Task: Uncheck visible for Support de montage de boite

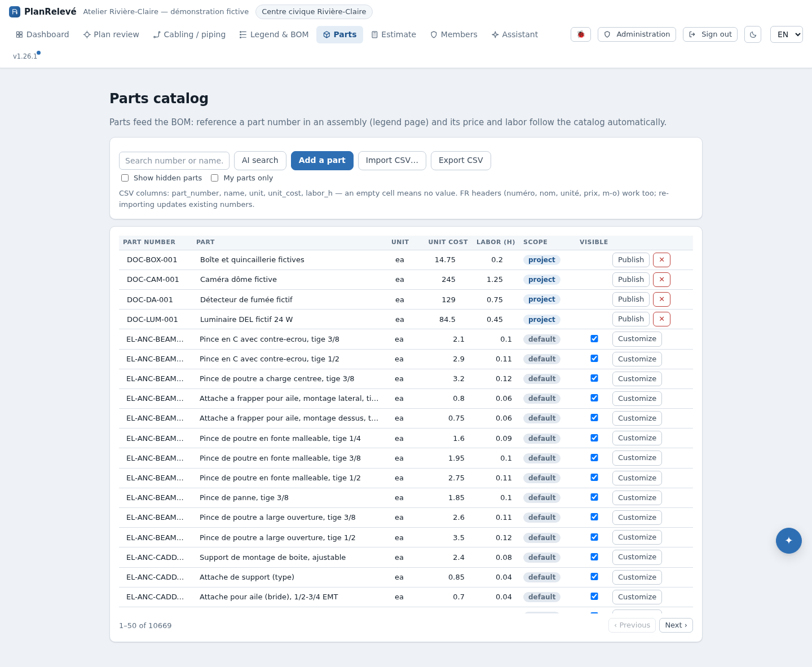Action: [594, 557]
